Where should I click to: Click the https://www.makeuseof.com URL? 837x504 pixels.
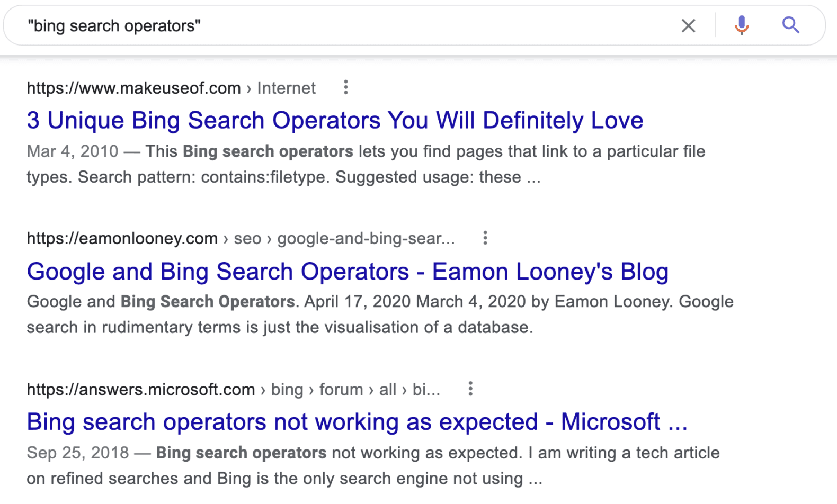click(133, 88)
